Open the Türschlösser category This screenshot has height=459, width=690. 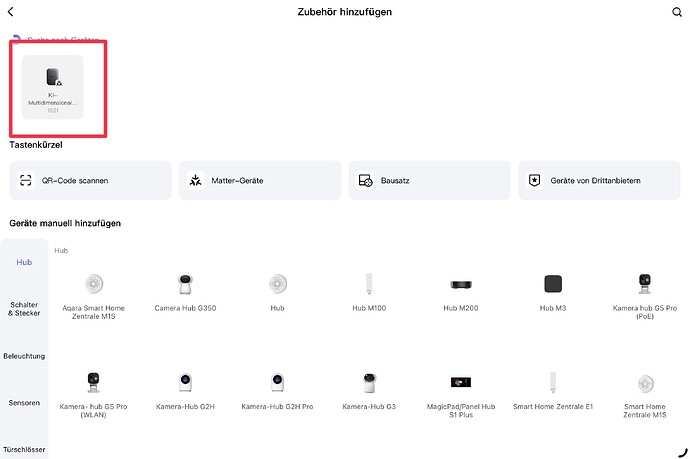point(24,448)
